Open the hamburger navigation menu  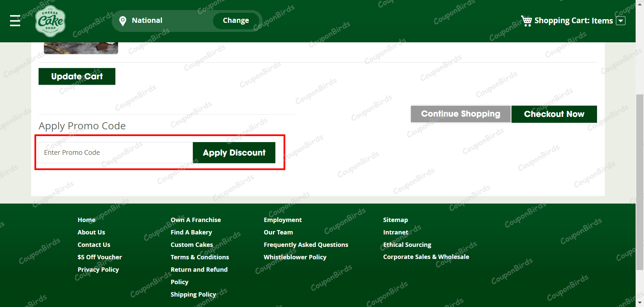(15, 20)
